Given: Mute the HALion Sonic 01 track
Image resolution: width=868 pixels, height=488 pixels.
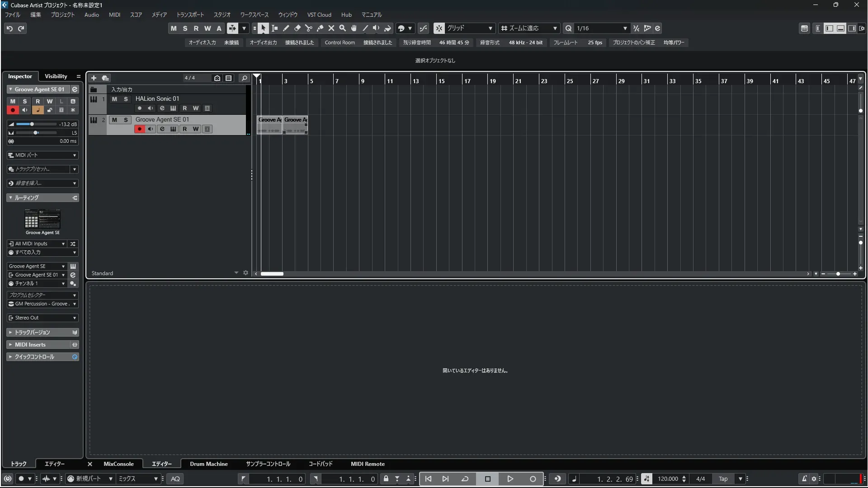Looking at the screenshot, I should tap(114, 99).
